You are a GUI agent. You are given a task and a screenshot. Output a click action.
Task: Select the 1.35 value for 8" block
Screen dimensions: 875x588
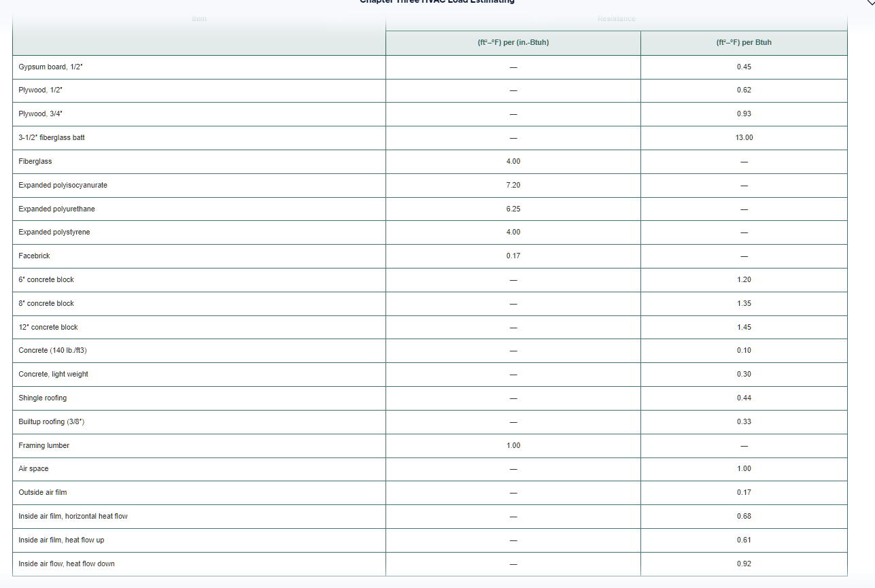[x=744, y=303]
